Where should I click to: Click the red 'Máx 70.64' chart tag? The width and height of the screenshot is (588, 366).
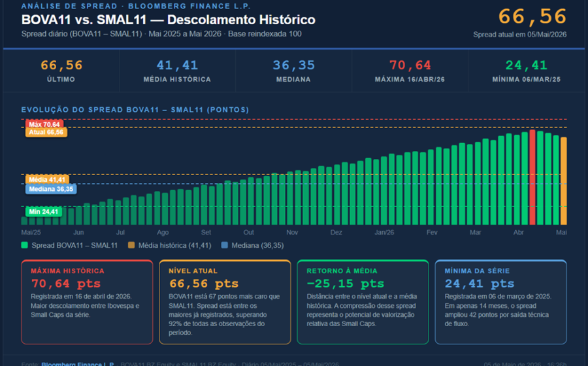coord(44,124)
